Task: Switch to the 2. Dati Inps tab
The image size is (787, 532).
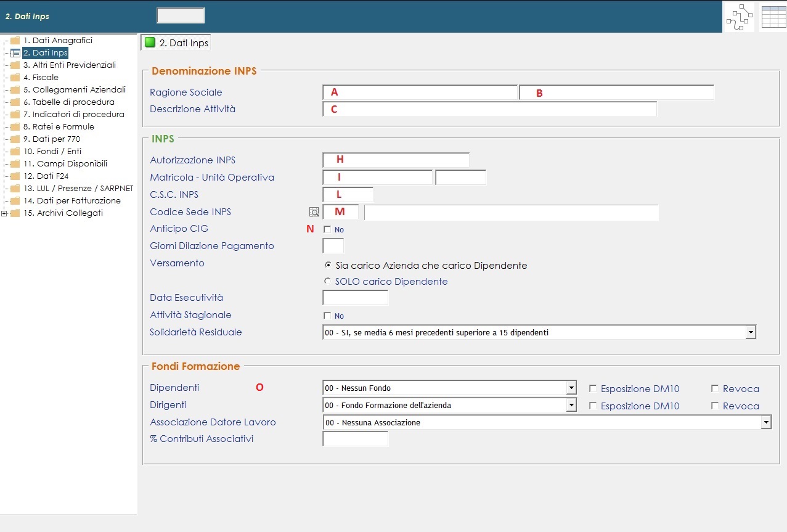Action: point(176,43)
